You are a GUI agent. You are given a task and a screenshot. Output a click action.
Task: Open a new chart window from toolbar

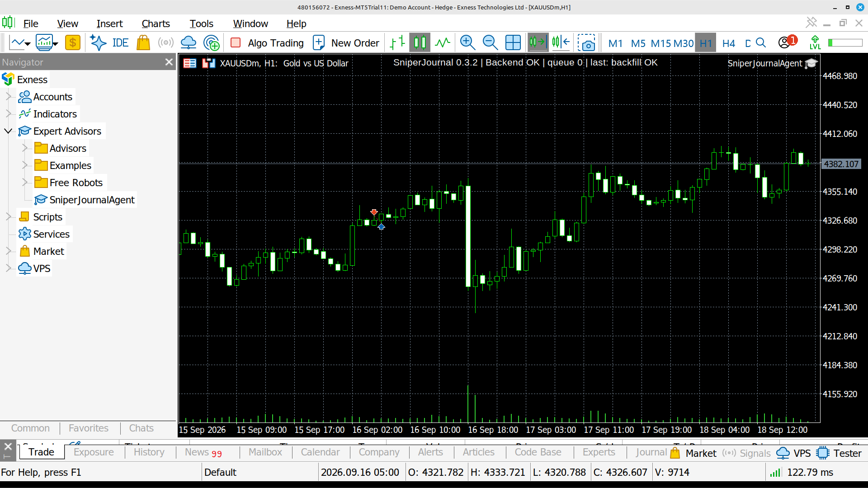[17, 43]
